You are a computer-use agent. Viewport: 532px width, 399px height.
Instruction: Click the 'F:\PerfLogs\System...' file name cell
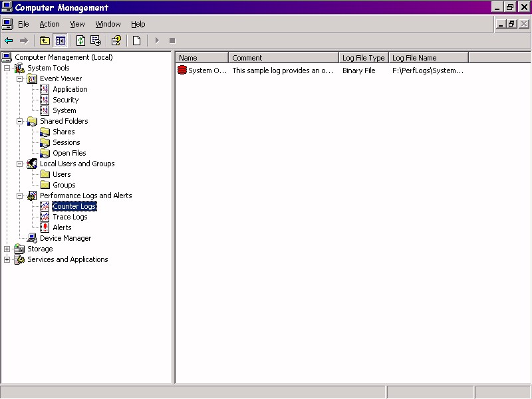tap(428, 70)
